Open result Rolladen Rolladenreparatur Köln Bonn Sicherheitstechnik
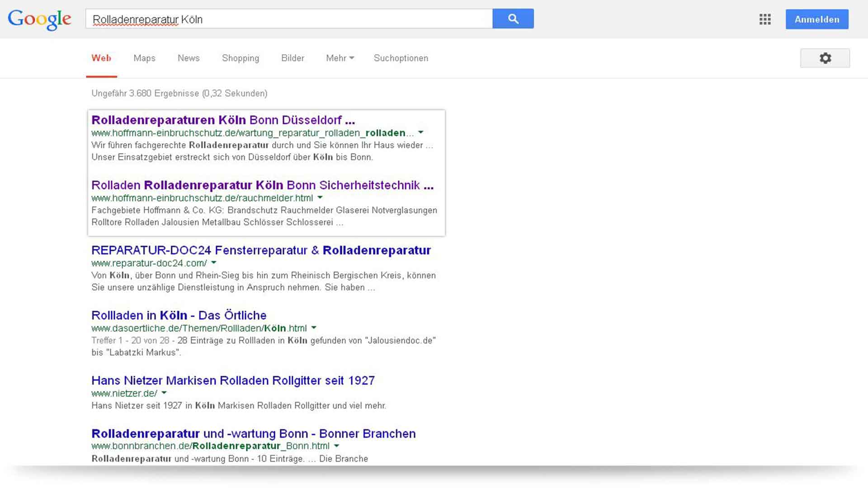 coord(263,185)
